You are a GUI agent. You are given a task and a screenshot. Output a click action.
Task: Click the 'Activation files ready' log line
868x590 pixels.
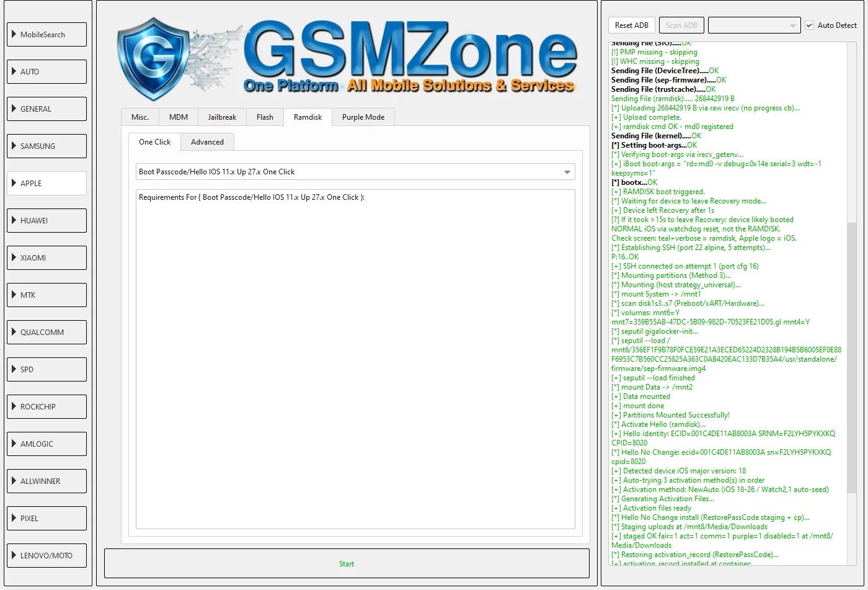[x=651, y=508]
